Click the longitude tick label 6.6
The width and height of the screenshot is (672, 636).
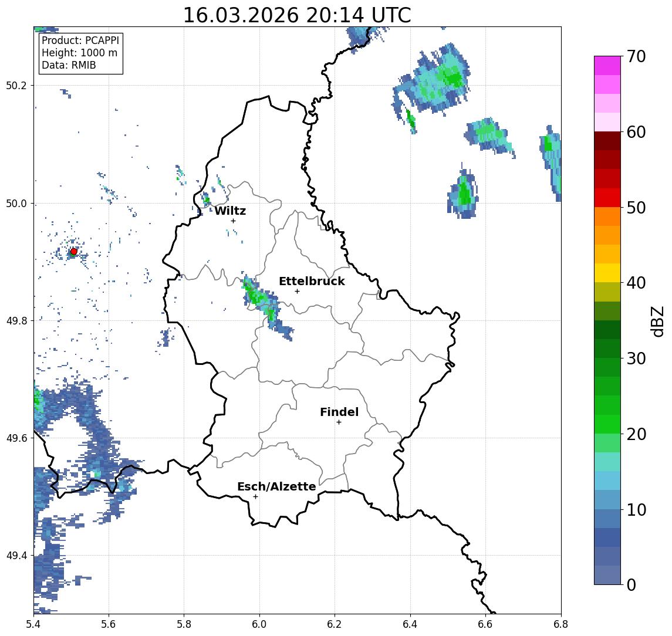485,624
